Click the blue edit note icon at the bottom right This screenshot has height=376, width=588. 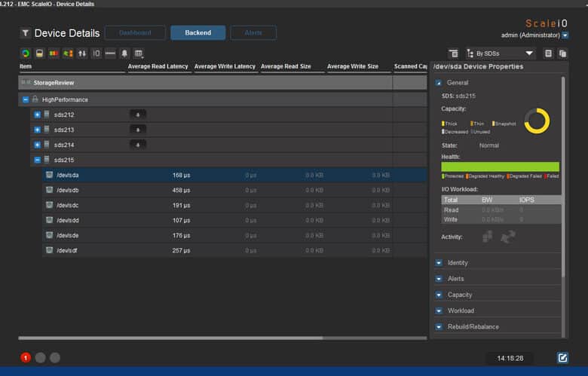pyautogui.click(x=562, y=358)
